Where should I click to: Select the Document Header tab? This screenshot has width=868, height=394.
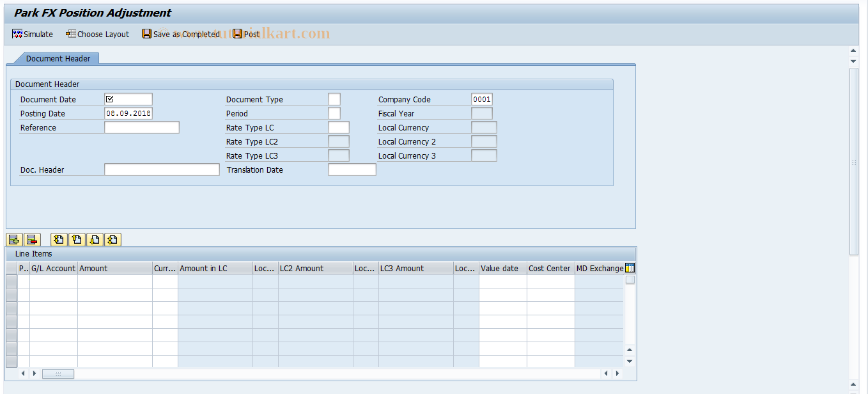click(58, 58)
